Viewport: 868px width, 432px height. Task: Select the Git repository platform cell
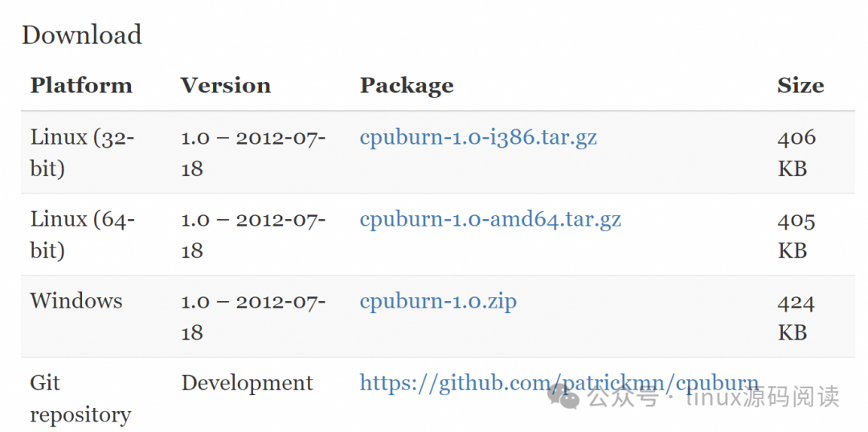pyautogui.click(x=81, y=398)
